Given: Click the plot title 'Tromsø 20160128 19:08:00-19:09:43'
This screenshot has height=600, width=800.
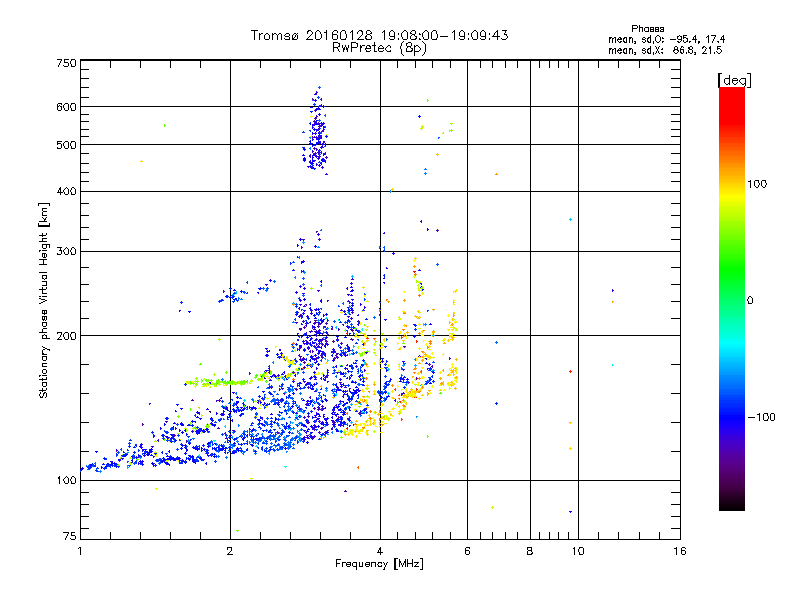Looking at the screenshot, I should click(x=379, y=35).
